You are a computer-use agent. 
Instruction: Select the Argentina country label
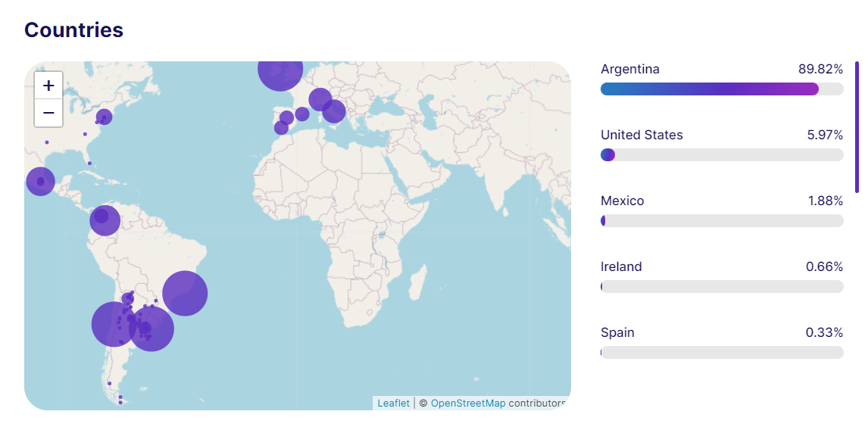[630, 69]
